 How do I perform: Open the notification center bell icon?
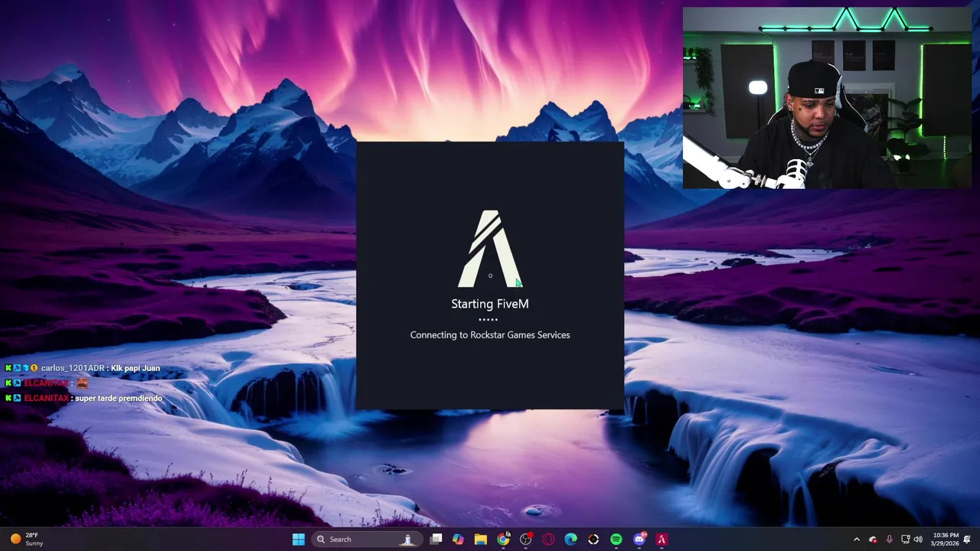(x=968, y=540)
